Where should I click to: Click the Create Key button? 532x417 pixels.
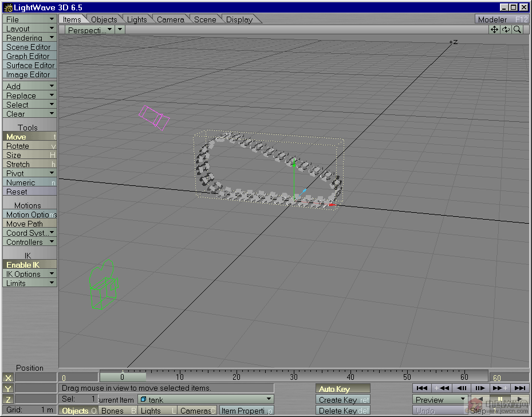click(x=342, y=400)
